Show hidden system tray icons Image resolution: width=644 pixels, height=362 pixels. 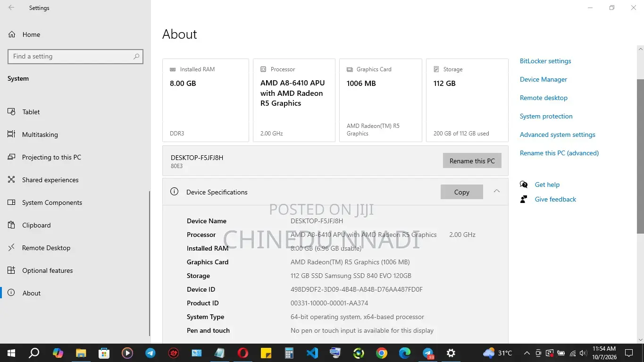(x=526, y=353)
